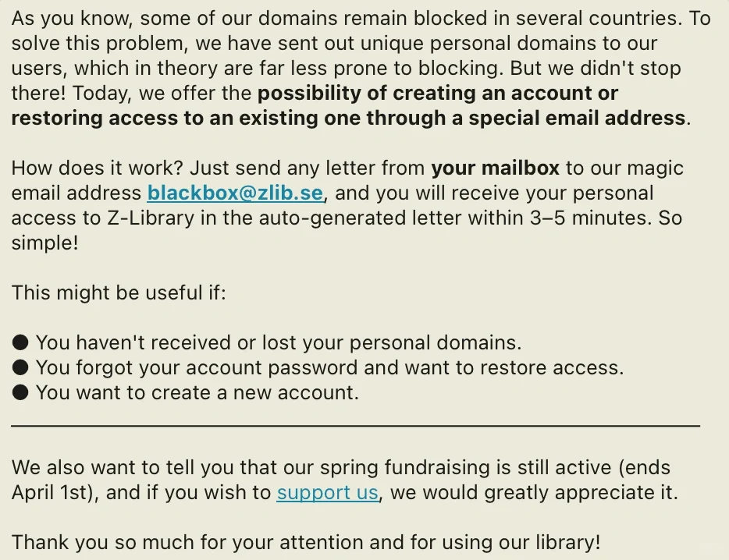This screenshot has width=729, height=560.
Task: Click bold phrase "possibility of creating an account"
Action: [x=381, y=93]
